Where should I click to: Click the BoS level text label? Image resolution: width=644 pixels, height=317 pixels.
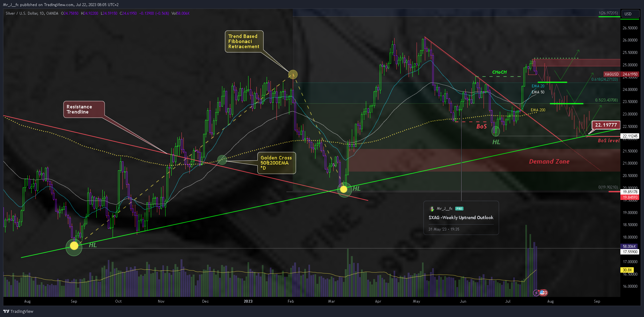pyautogui.click(x=609, y=141)
